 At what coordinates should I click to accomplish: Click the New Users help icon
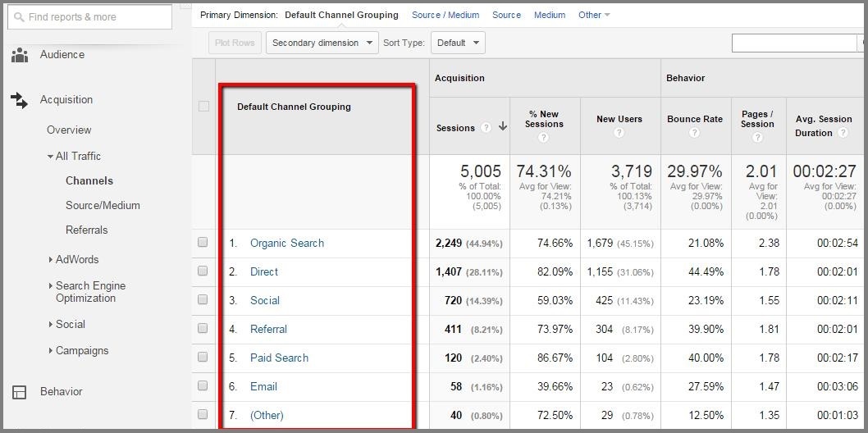click(x=619, y=133)
